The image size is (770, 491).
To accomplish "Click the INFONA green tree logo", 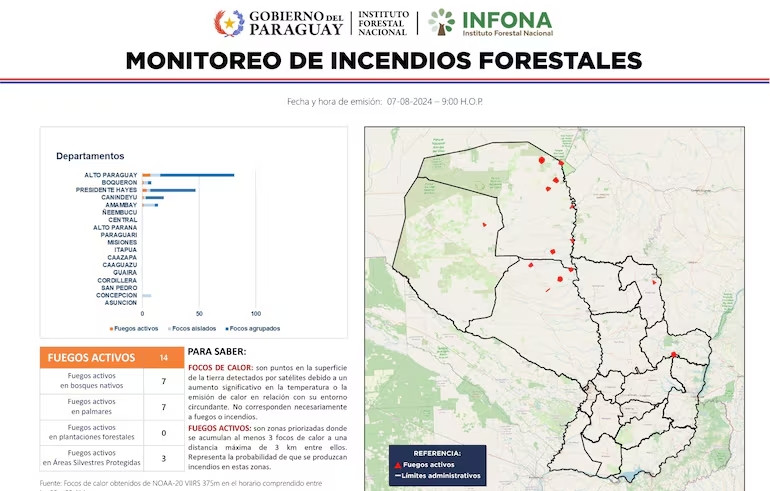I will pyautogui.click(x=441, y=22).
